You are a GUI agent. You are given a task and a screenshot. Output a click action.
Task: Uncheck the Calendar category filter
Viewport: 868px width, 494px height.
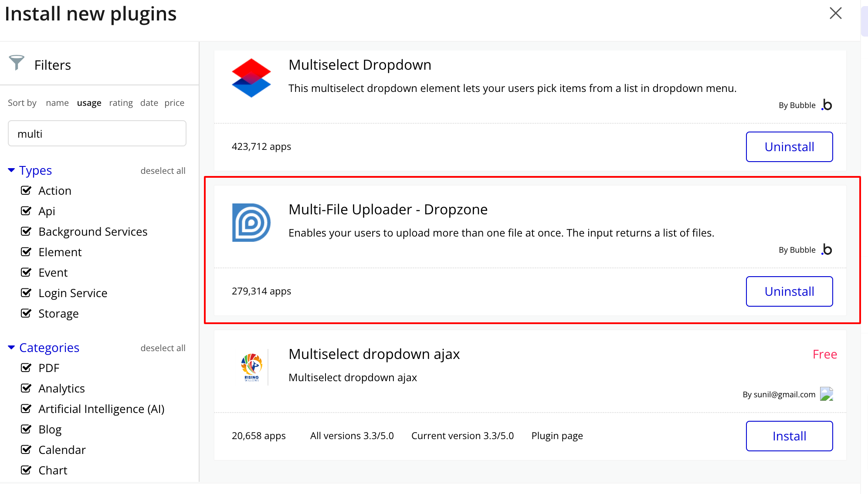tap(26, 450)
